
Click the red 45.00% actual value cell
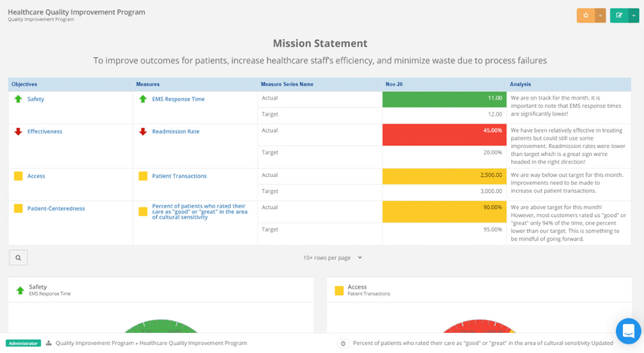tap(444, 130)
